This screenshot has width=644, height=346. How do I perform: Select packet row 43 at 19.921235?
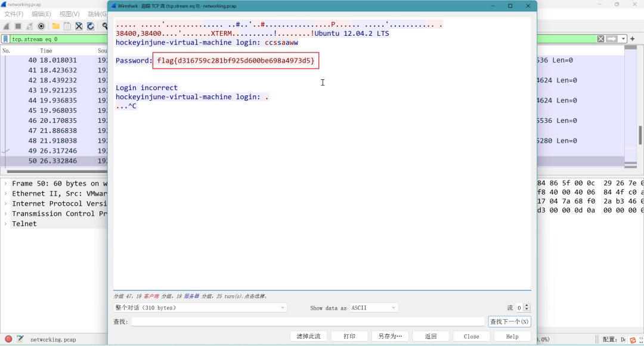(54, 91)
